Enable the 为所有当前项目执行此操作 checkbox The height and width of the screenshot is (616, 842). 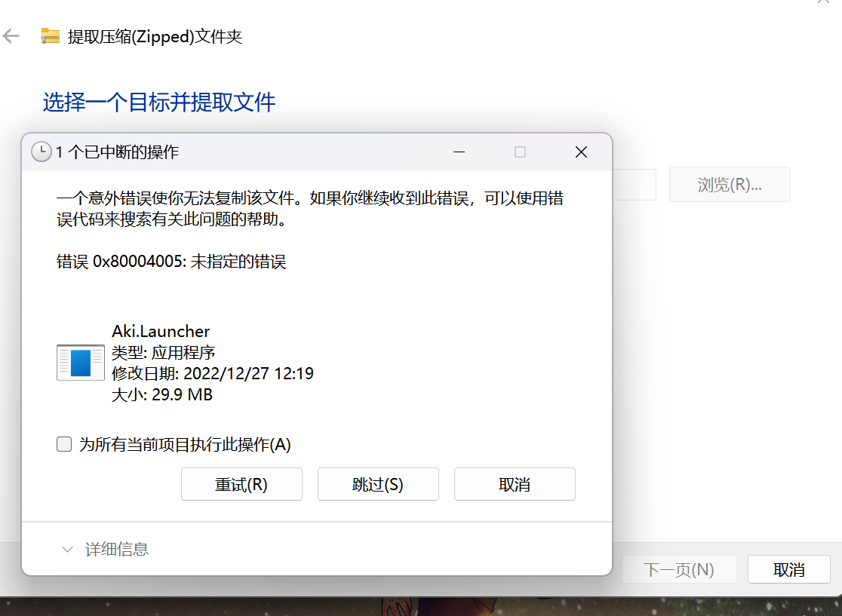65,444
